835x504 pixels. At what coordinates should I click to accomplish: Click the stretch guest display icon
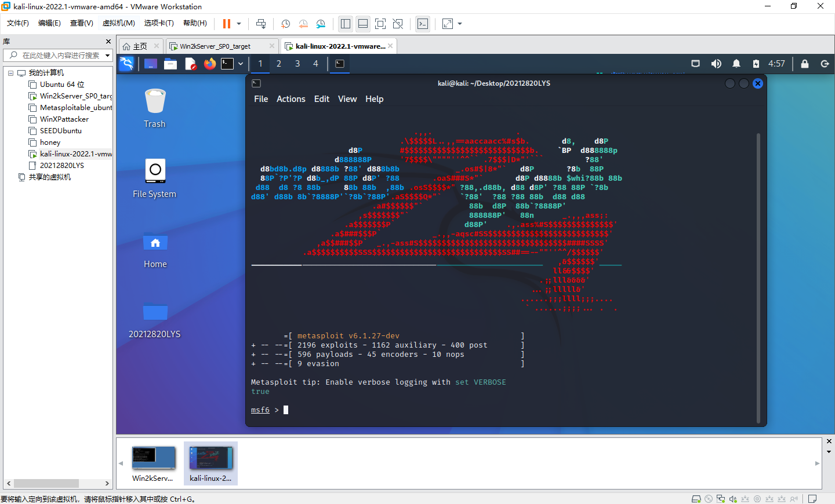(x=448, y=24)
